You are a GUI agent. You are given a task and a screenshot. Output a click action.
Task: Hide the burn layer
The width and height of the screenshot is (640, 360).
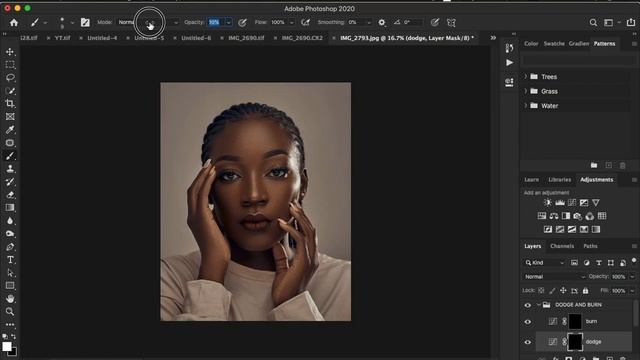528,322
